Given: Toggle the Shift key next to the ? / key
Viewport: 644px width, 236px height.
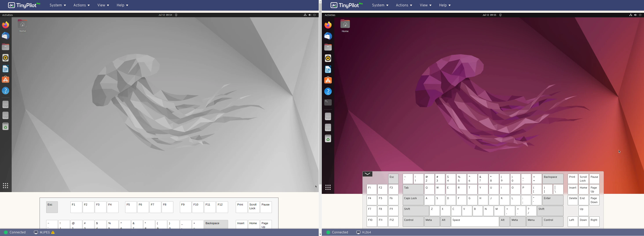Looking at the screenshot, I should 550,211.
